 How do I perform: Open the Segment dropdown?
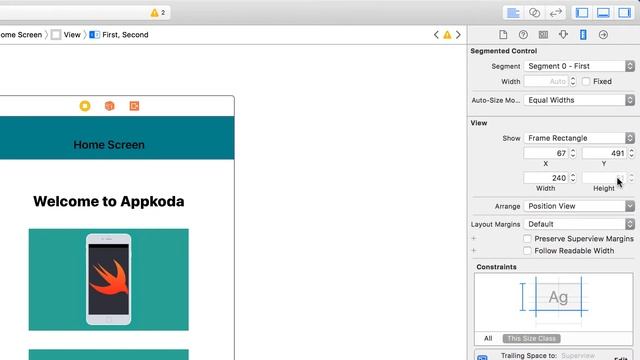pyautogui.click(x=579, y=66)
